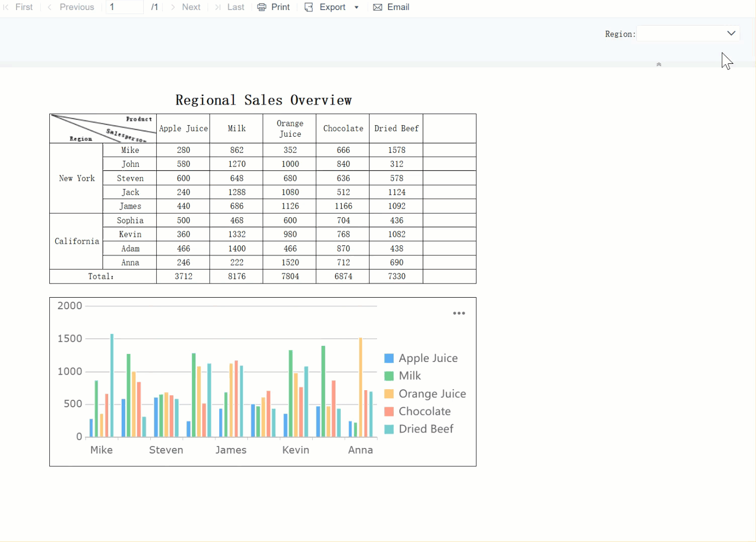The width and height of the screenshot is (756, 542).
Task: Click the James label on chart axis
Action: point(231,450)
